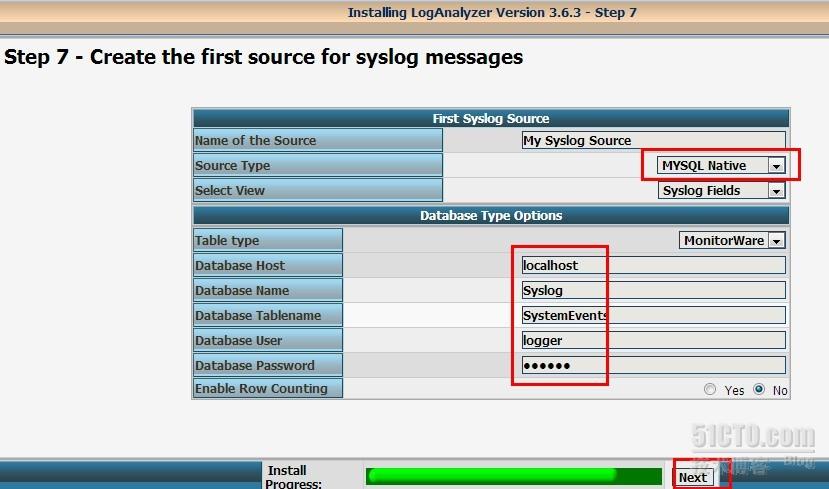
Task: Open the Table type MonitorWare dropdown
Action: 732,241
